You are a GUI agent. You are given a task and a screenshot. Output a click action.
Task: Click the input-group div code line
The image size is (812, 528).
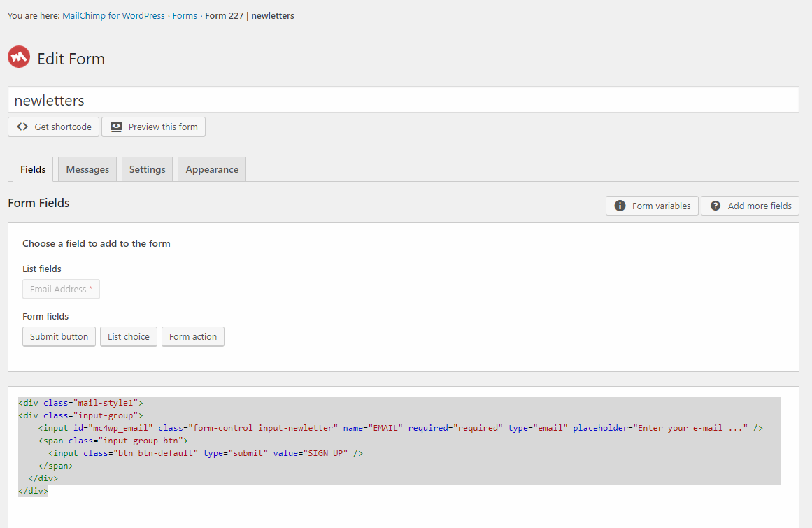pos(81,415)
